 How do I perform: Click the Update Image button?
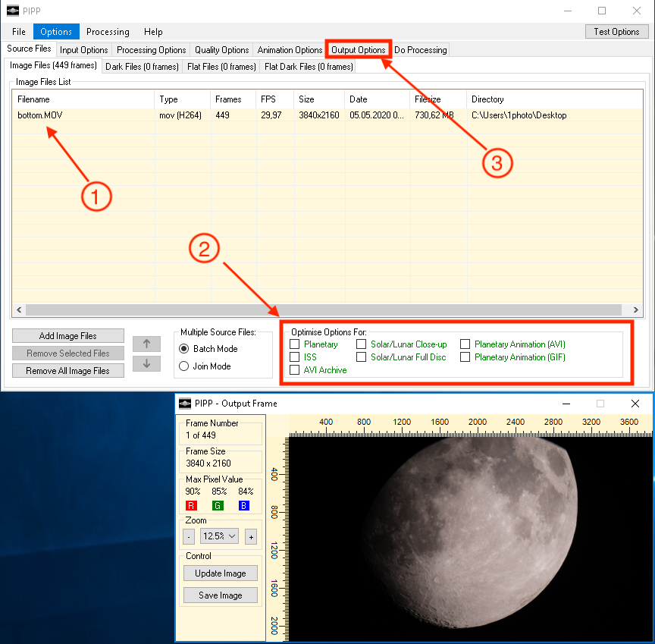coord(221,573)
